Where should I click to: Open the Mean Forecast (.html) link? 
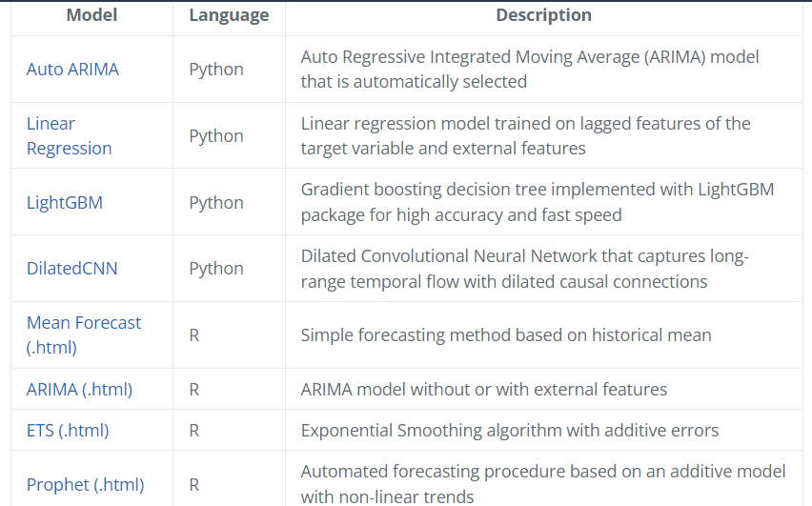[x=84, y=334]
